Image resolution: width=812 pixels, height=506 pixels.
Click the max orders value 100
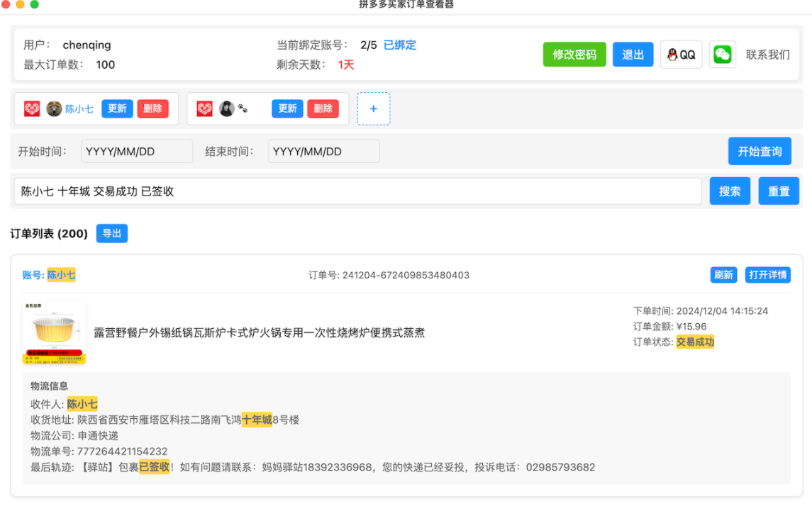[x=106, y=64]
